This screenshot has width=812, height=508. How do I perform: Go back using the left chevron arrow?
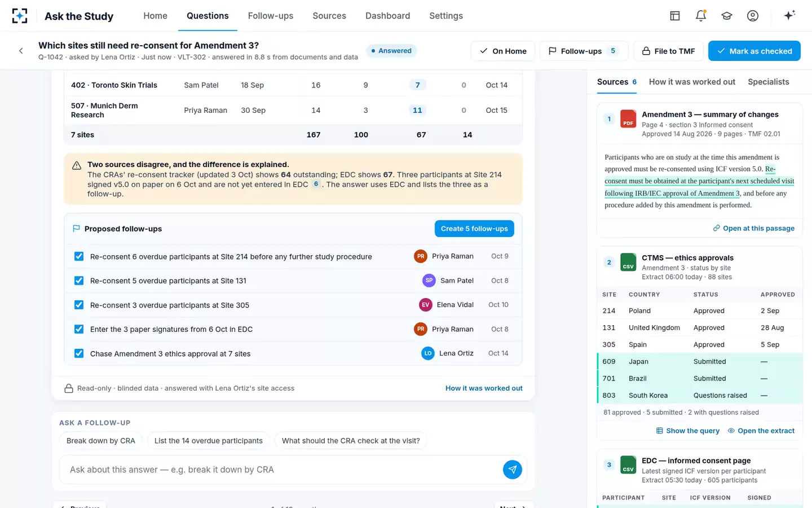click(21, 51)
